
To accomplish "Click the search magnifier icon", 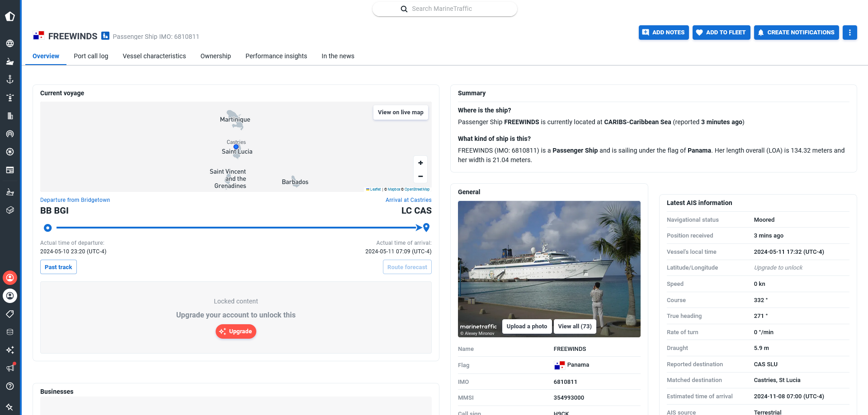I will (x=404, y=9).
